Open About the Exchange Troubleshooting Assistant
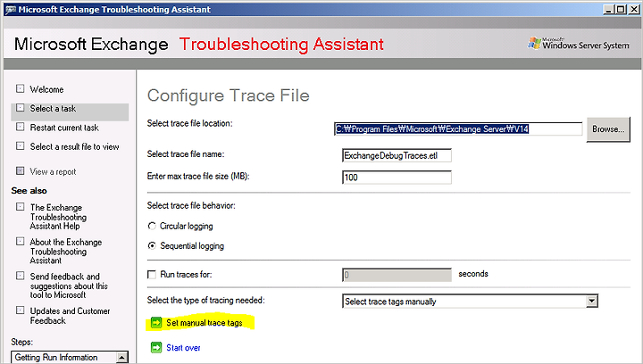This screenshot has height=364, width=643. pos(66,251)
